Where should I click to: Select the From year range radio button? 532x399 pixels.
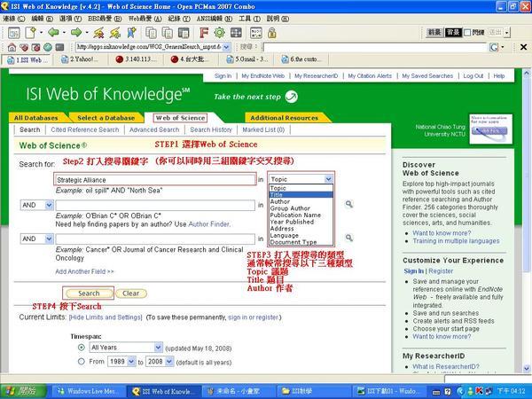pos(82,362)
